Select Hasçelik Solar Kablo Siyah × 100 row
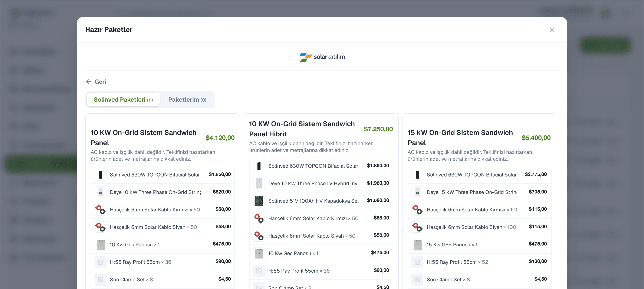Viewport: 644px width, 289px height. 479,227
